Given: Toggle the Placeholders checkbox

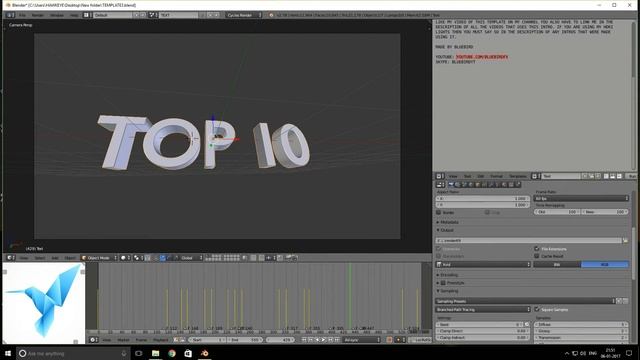Looking at the screenshot, I should coord(439,256).
